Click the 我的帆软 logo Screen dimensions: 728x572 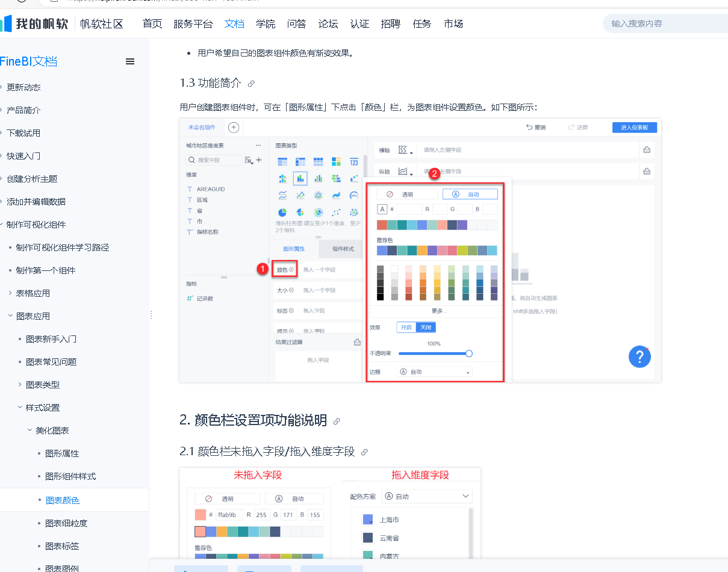34,23
